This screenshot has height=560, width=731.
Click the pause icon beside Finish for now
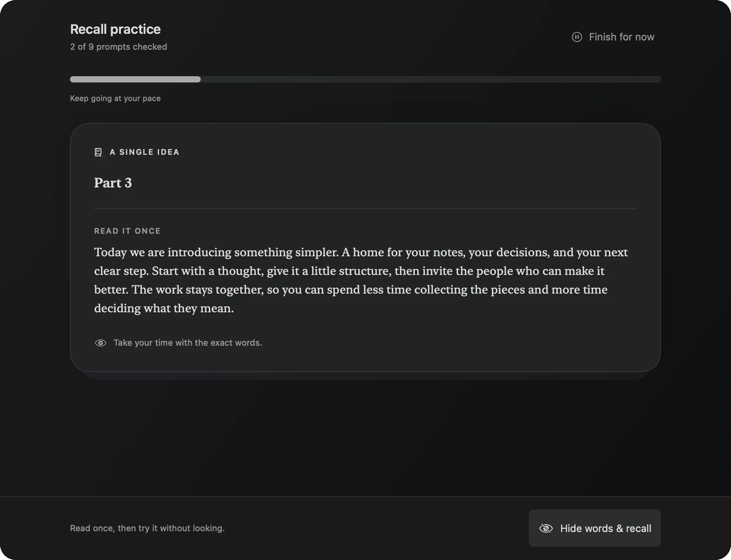577,37
